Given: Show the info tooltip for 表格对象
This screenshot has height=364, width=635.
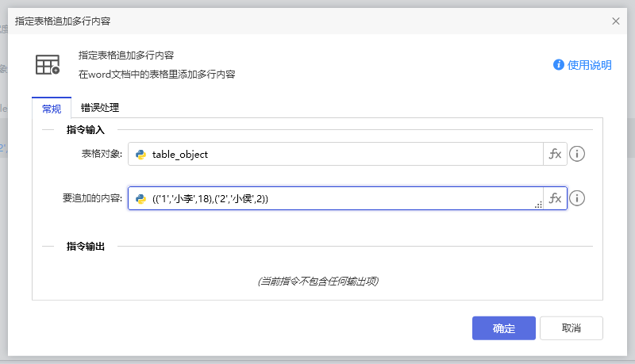Looking at the screenshot, I should [578, 155].
